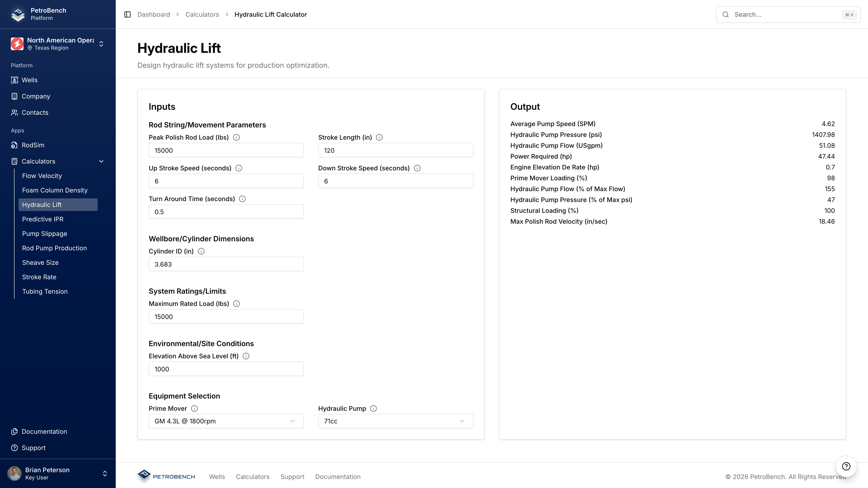Toggle the sidebar panel icon
This screenshot has height=488, width=868.
(127, 14)
